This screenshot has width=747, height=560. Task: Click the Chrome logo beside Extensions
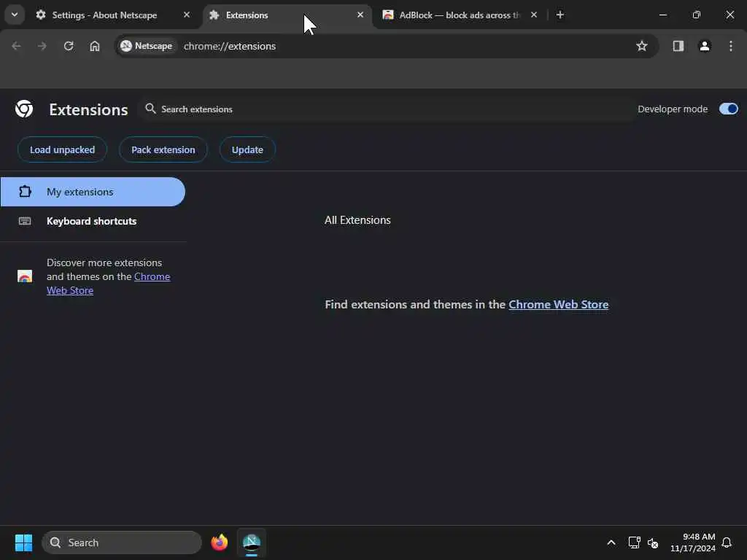24,109
